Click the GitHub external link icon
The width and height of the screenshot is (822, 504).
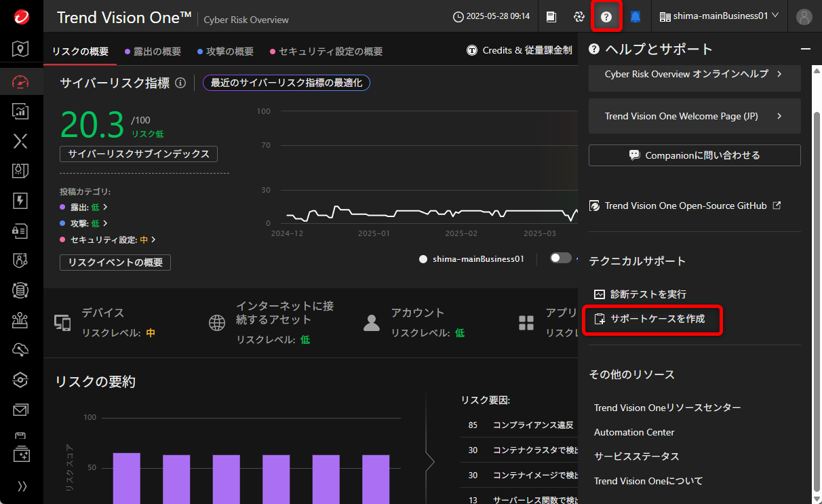tap(777, 205)
